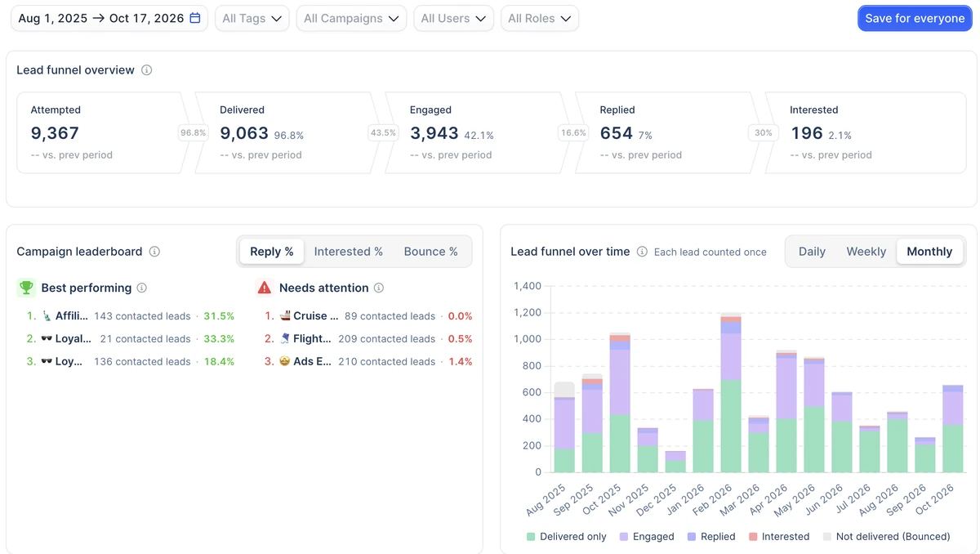Click info icon beside Lead funnel overview

[x=147, y=70]
